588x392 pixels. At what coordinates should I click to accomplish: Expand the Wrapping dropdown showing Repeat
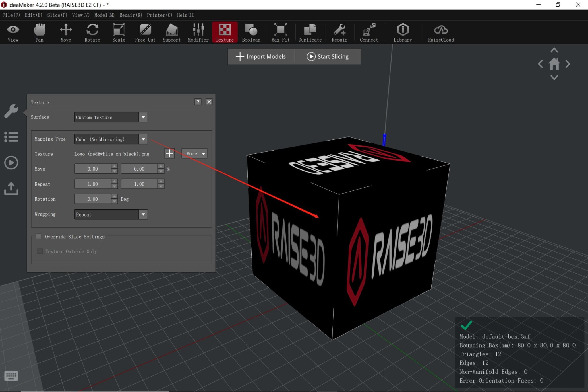143,214
